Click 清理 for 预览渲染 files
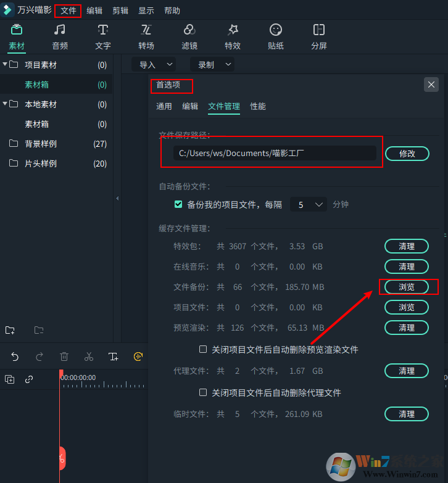 click(407, 328)
